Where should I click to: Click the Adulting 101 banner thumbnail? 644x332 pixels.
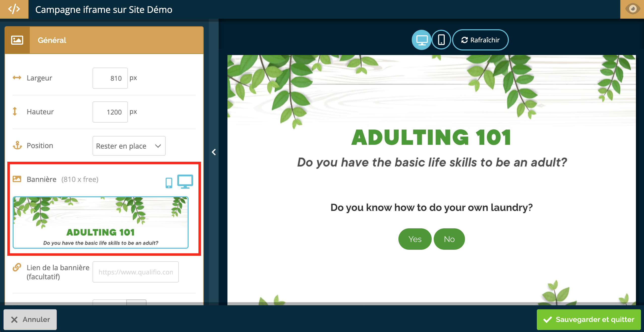(x=101, y=223)
